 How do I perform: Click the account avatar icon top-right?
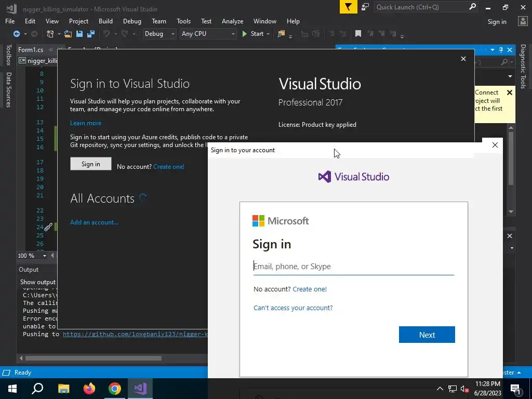tap(523, 21)
